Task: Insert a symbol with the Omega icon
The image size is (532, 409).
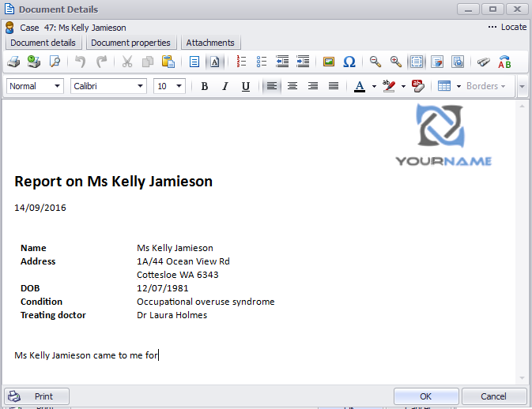Action: (x=349, y=62)
